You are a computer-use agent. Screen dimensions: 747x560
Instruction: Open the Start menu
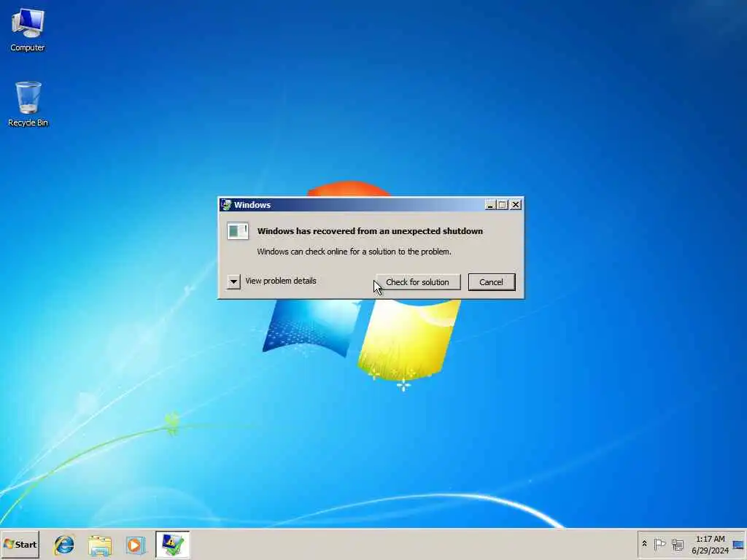pyautogui.click(x=20, y=544)
